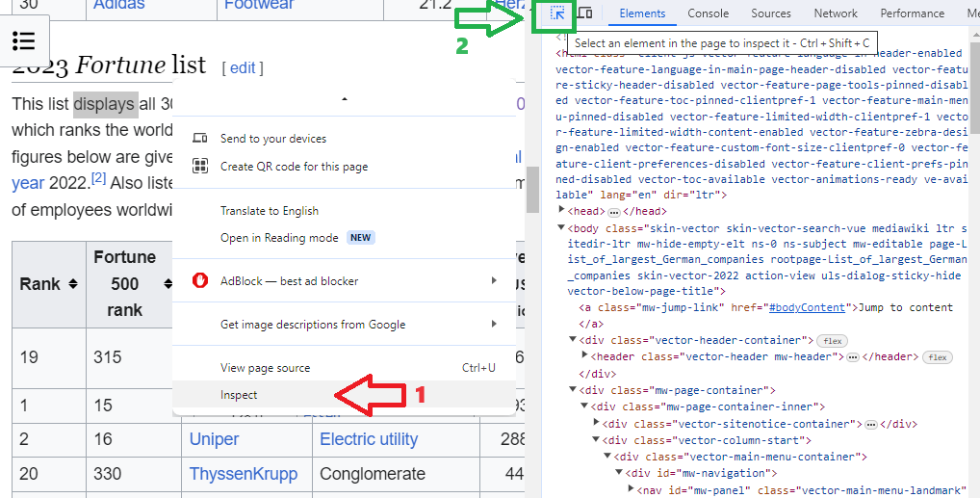The image size is (980, 498).
Task: Toggle the device toolbar icon
Action: tap(584, 13)
